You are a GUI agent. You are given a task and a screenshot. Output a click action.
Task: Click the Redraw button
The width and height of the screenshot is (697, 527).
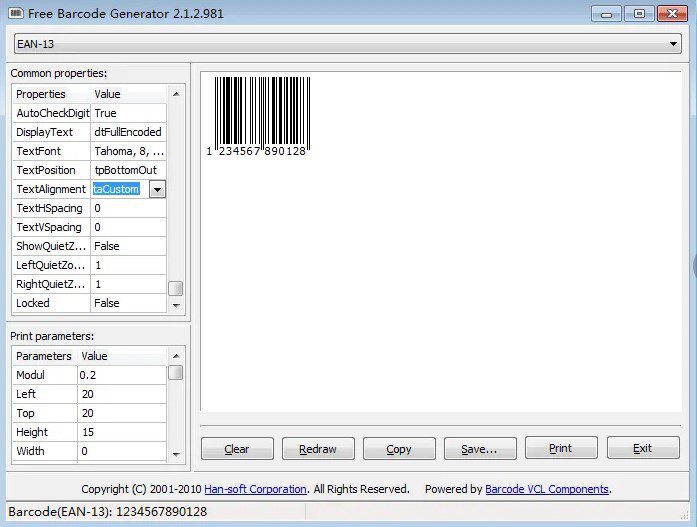(x=318, y=448)
